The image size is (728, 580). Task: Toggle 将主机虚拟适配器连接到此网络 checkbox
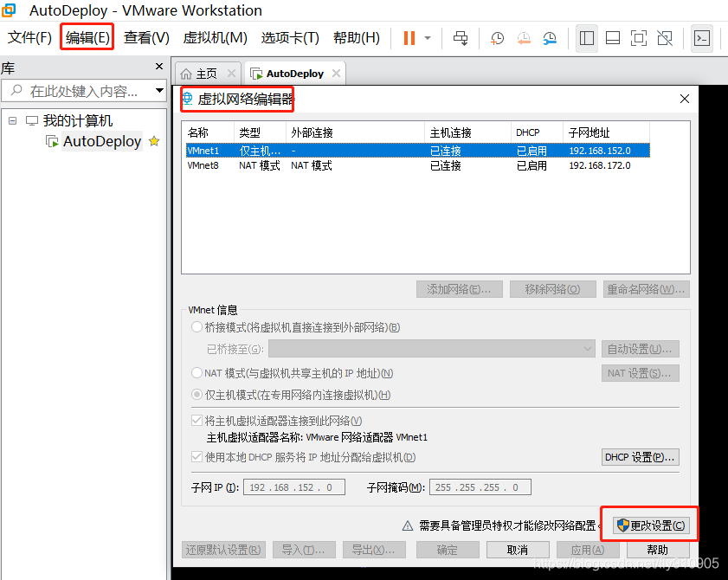[x=196, y=421]
